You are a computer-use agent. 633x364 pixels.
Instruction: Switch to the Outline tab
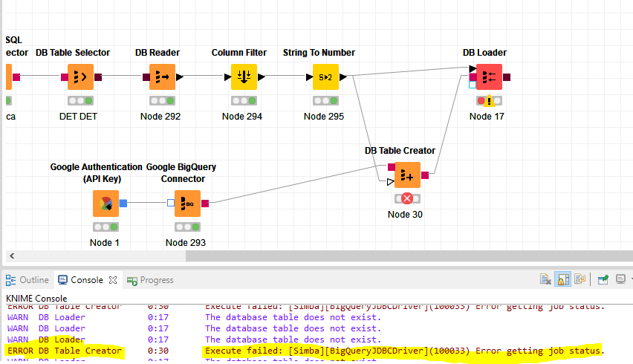(27, 280)
